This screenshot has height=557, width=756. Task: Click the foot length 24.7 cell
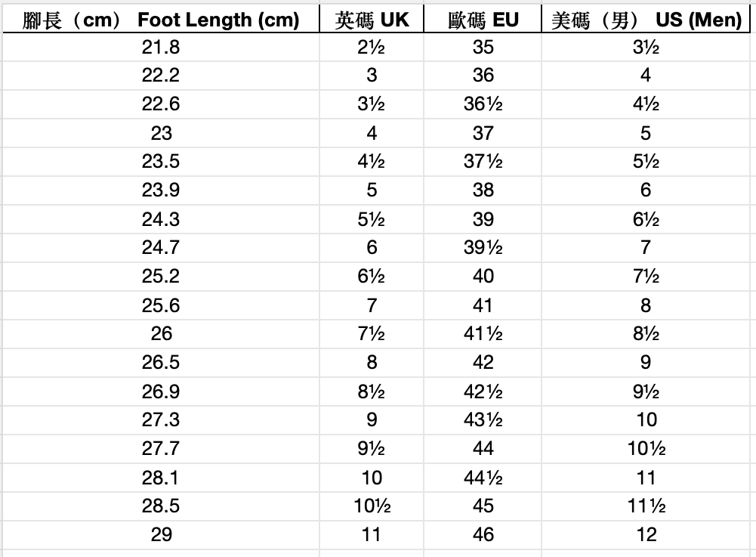pyautogui.click(x=161, y=248)
